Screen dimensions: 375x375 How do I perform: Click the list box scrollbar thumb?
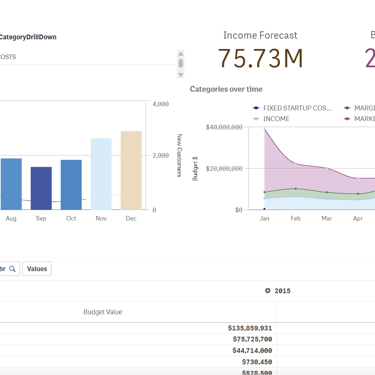click(181, 63)
